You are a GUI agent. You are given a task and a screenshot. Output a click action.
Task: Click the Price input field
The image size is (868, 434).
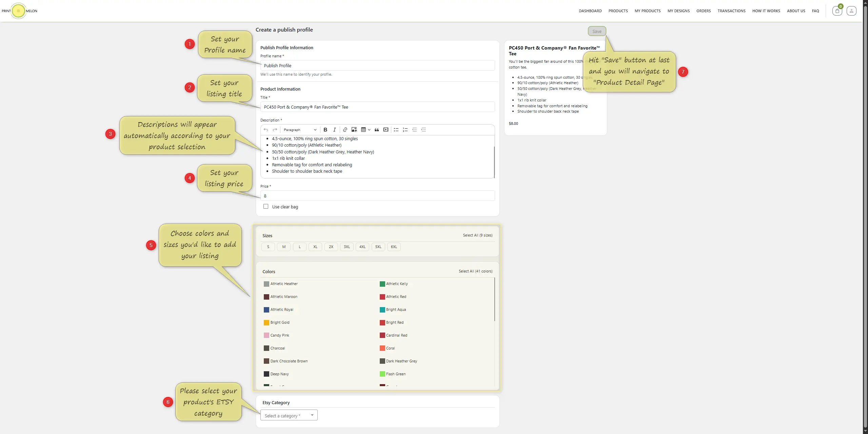(377, 196)
